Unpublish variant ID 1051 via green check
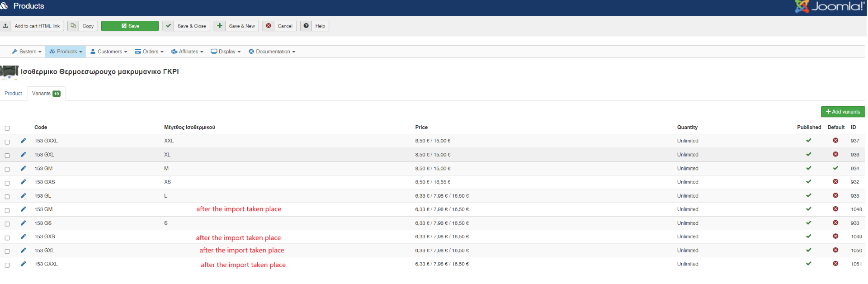Image resolution: width=868 pixels, height=284 pixels. (x=809, y=264)
